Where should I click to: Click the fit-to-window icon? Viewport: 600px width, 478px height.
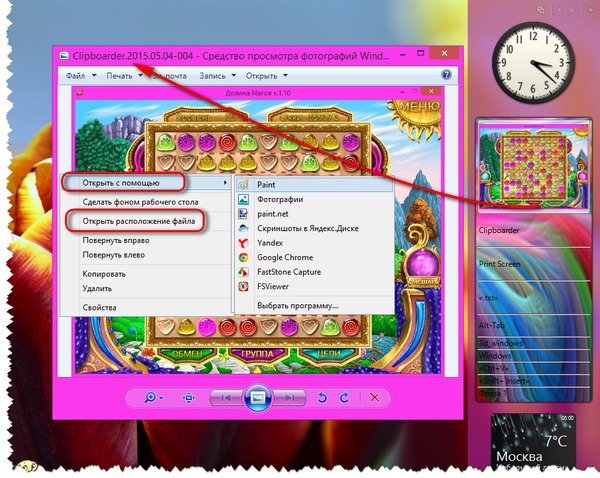pos(189,398)
